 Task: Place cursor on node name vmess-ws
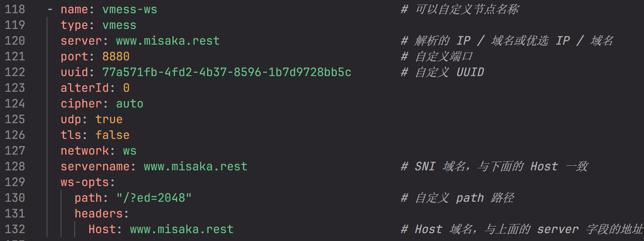(130, 10)
